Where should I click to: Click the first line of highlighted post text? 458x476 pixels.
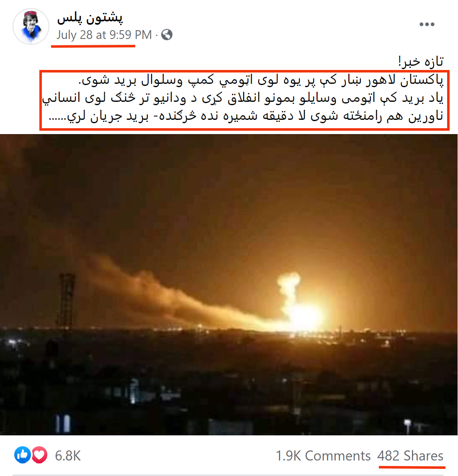point(261,80)
